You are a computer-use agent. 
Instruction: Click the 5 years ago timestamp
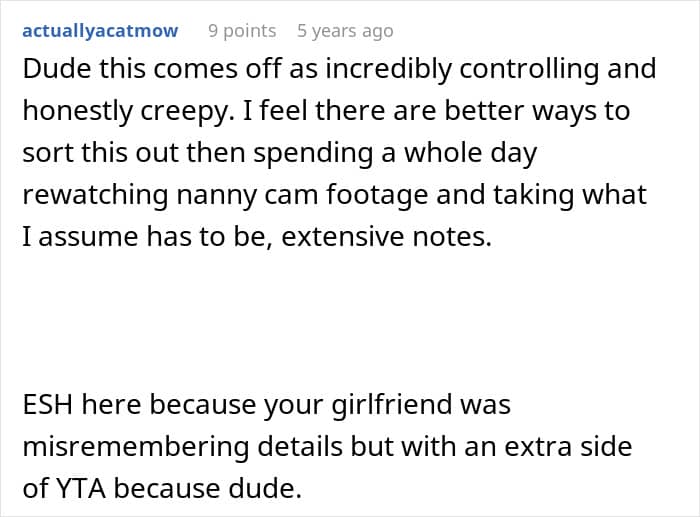tap(345, 31)
